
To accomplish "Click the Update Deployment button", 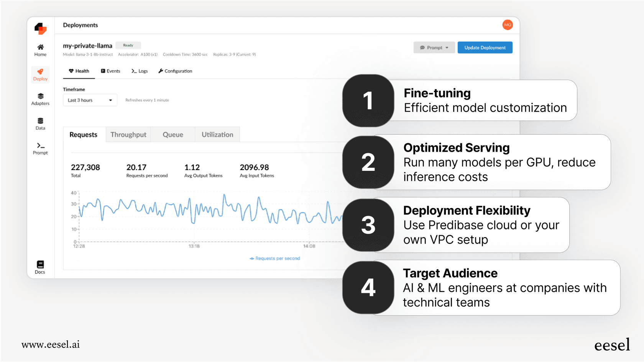I will pyautogui.click(x=485, y=48).
